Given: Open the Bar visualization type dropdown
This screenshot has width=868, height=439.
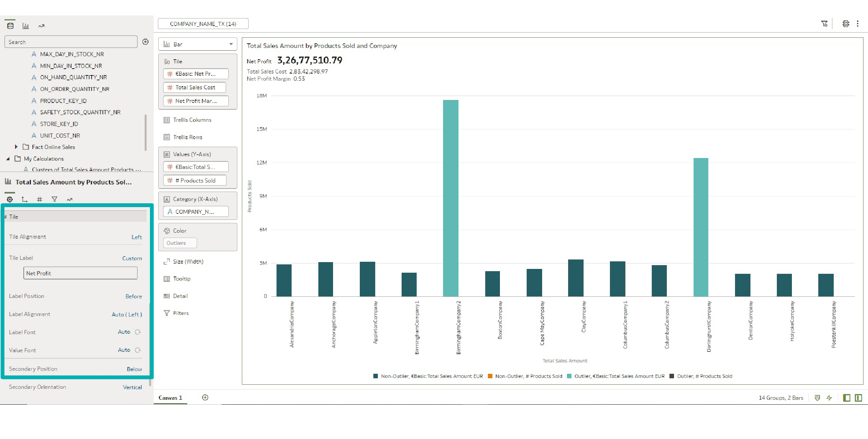Looking at the screenshot, I should [198, 44].
